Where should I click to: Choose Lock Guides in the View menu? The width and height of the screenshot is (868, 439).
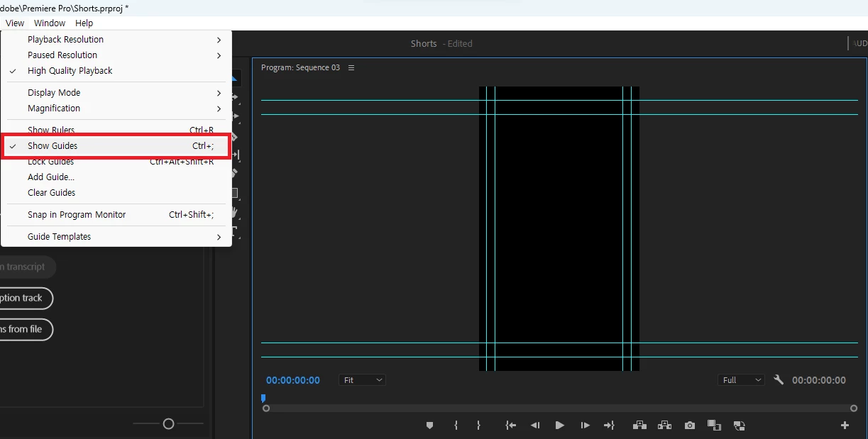click(x=116, y=162)
